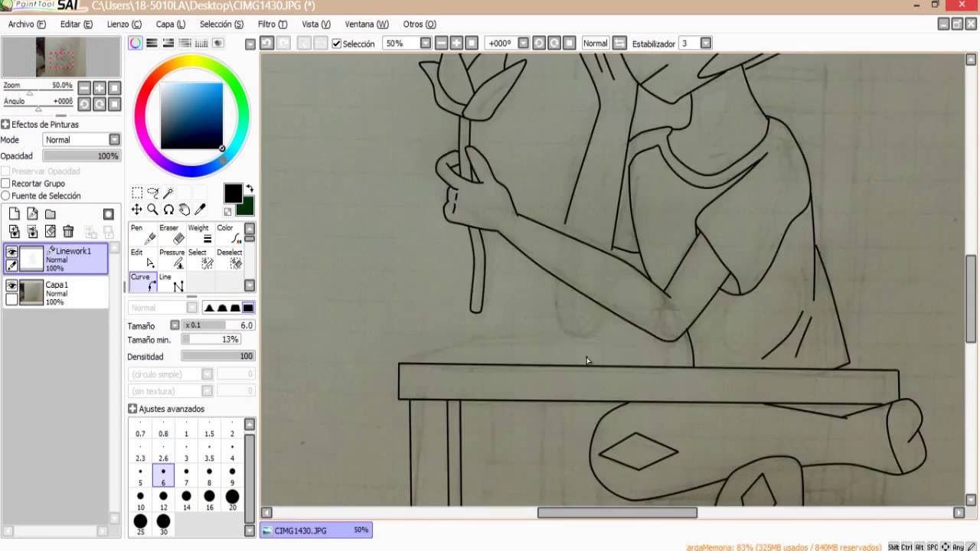Screen dimensions: 980x551
Task: Select the Move tool
Action: pos(136,210)
